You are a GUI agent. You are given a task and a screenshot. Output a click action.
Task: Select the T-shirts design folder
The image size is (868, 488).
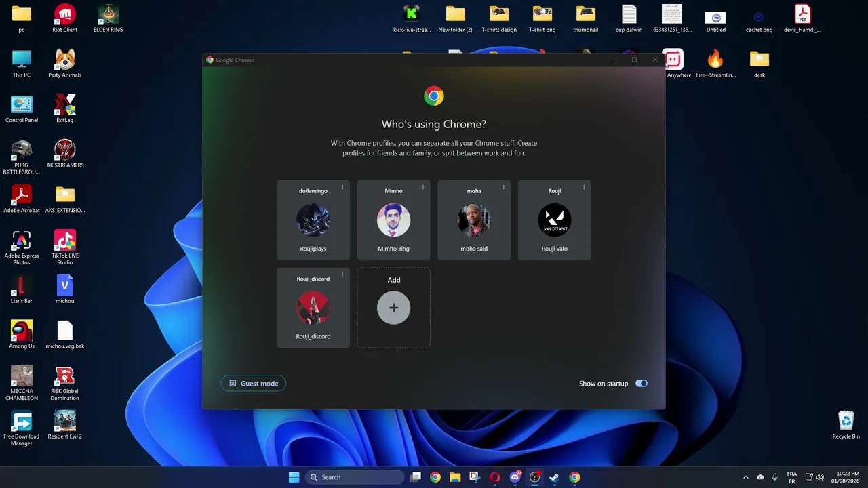coord(499,18)
